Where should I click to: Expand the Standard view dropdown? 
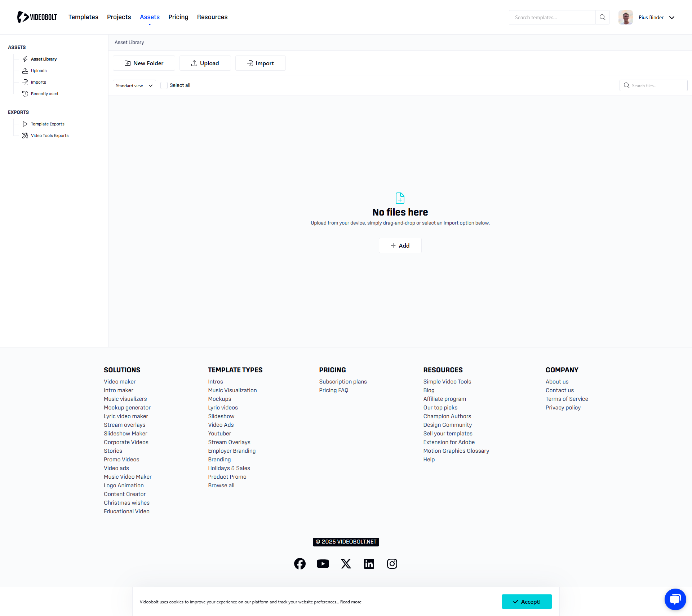[134, 85]
